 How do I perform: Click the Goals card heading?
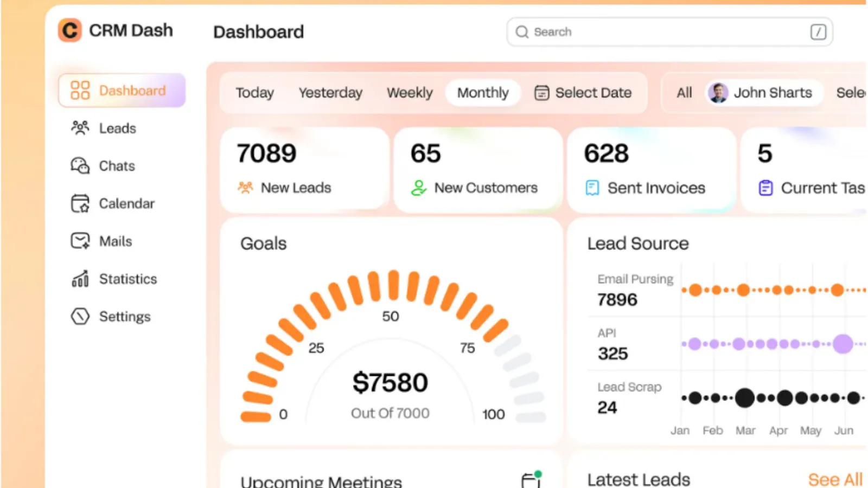(264, 243)
